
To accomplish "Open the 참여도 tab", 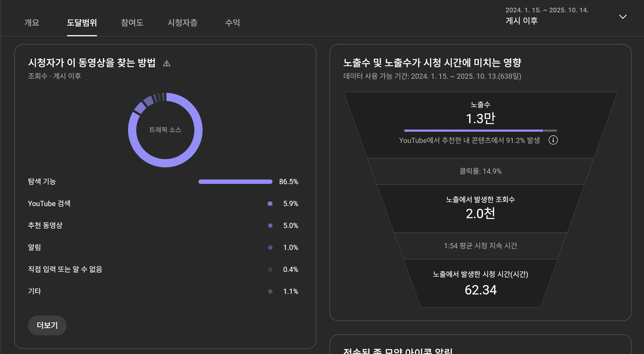I will coord(132,23).
